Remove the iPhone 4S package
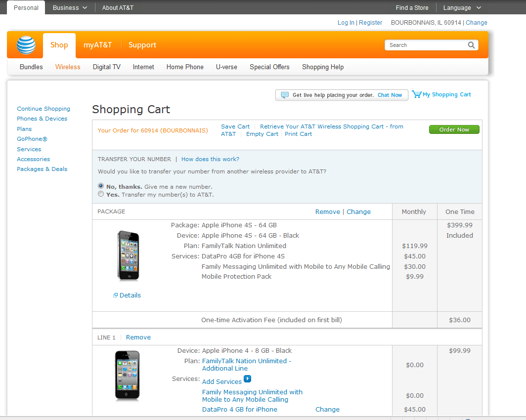 (327, 211)
